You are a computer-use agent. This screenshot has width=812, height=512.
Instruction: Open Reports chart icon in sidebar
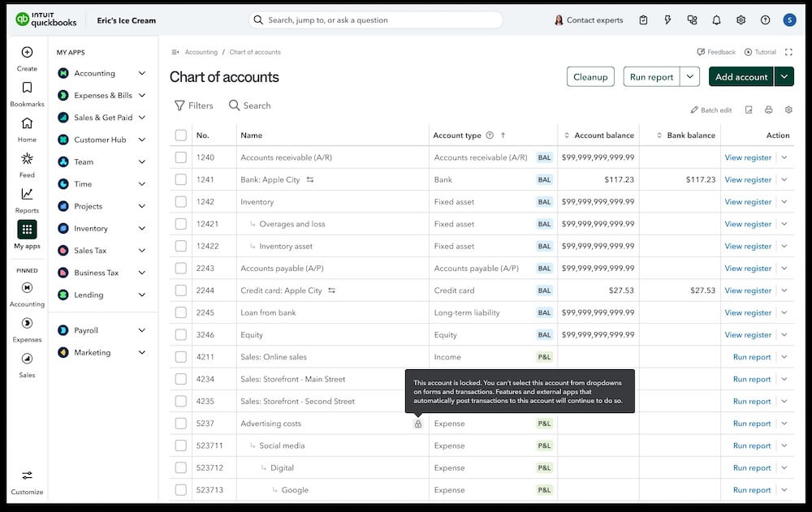click(x=27, y=194)
